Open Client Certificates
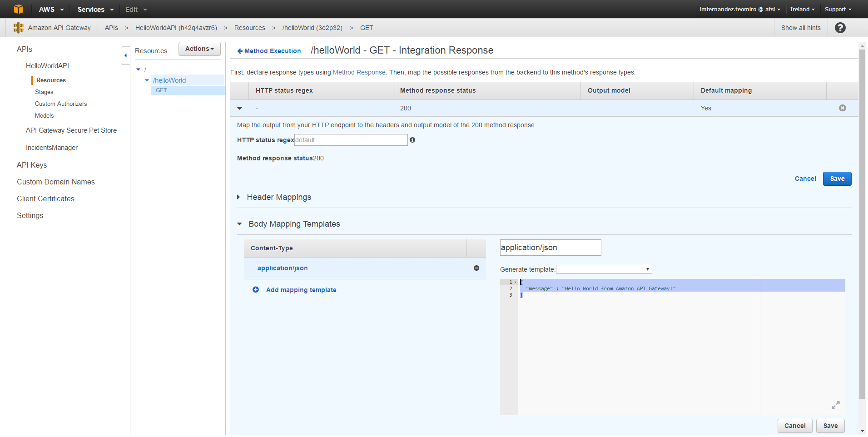The height and width of the screenshot is (437, 868). tap(45, 199)
